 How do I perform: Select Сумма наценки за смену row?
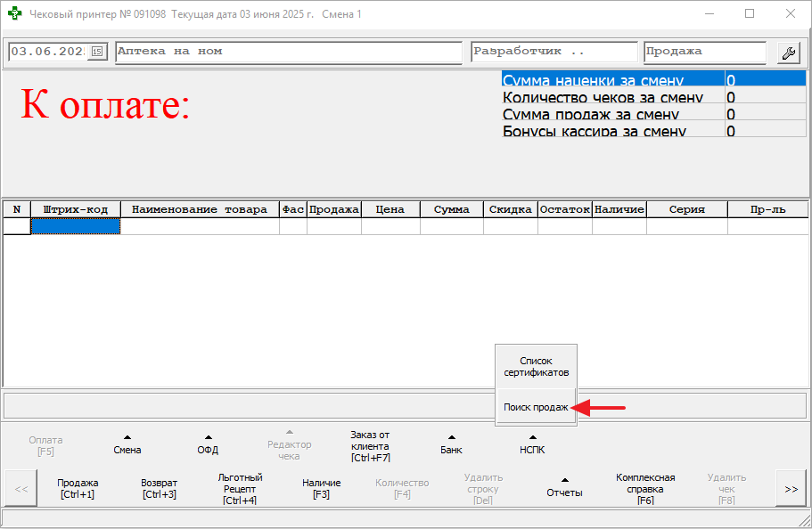613,80
